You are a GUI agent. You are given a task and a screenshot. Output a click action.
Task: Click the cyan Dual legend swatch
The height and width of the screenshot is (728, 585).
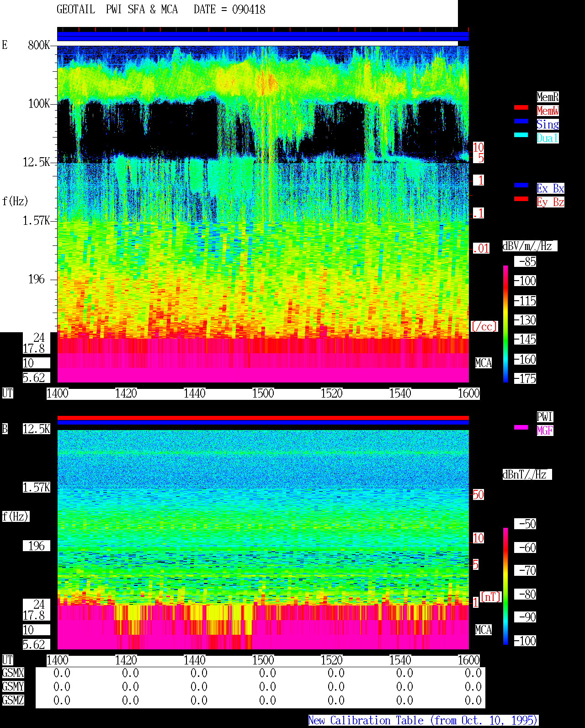click(x=521, y=135)
